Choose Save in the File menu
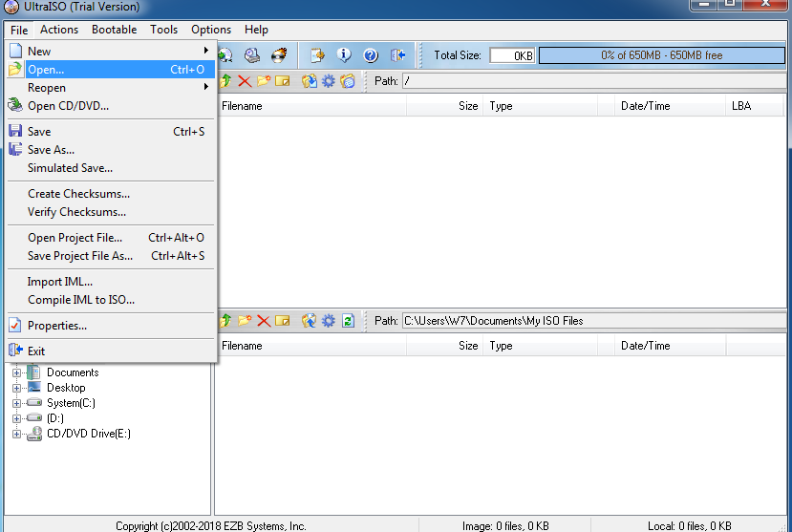The height and width of the screenshot is (532, 792). [111, 131]
